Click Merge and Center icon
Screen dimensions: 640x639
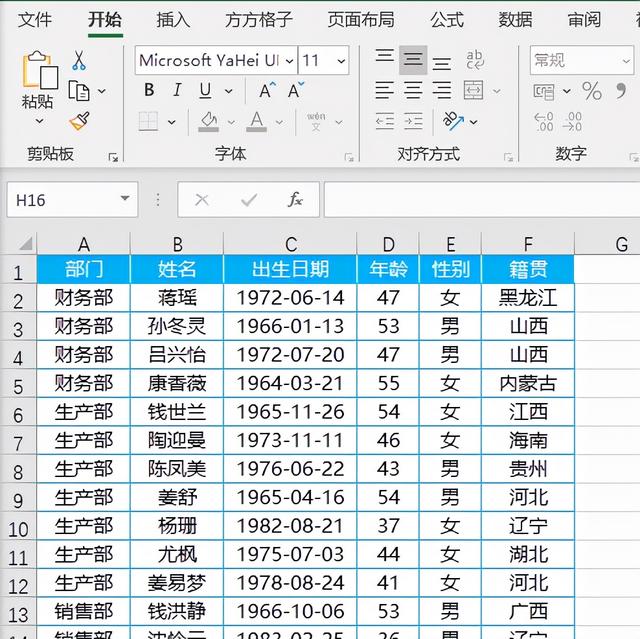pos(474,90)
